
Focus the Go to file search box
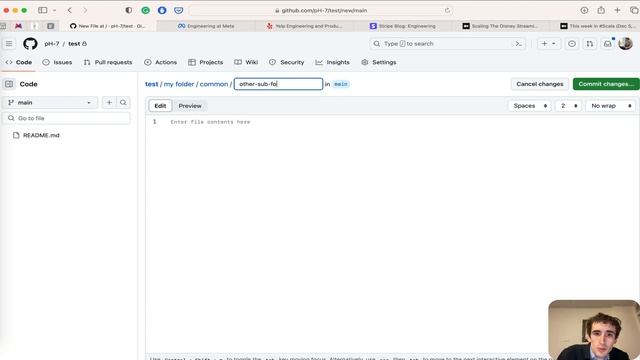pos(67,118)
